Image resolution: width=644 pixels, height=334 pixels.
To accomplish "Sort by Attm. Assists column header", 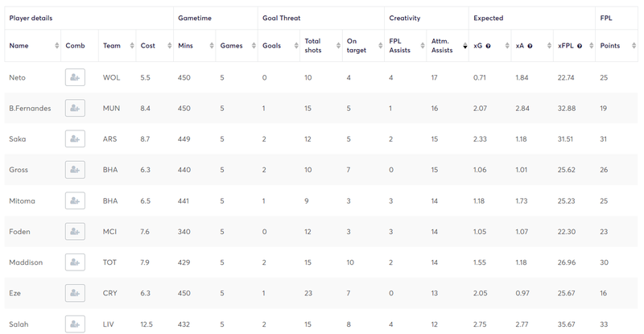I will coord(448,46).
